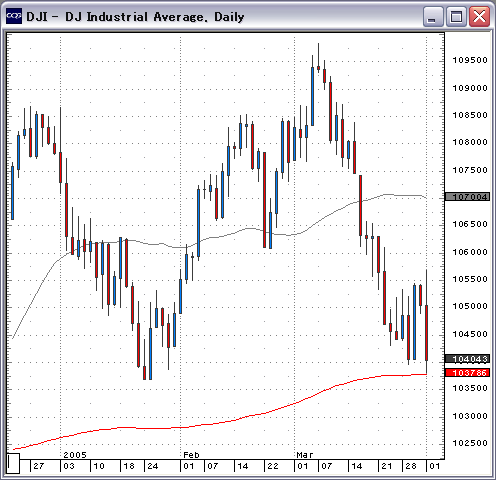This screenshot has width=496, height=480.
Task: Click the 109000 price axis label
Action: [470, 88]
